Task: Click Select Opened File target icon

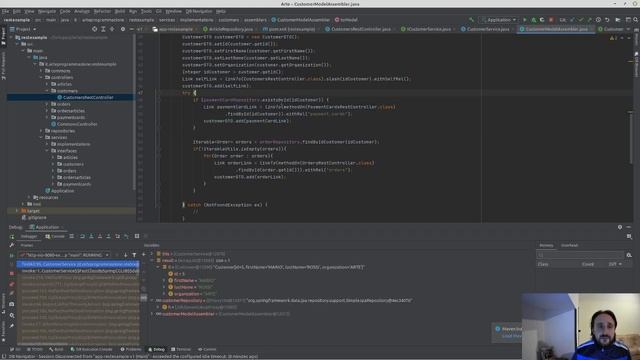Action: point(95,29)
